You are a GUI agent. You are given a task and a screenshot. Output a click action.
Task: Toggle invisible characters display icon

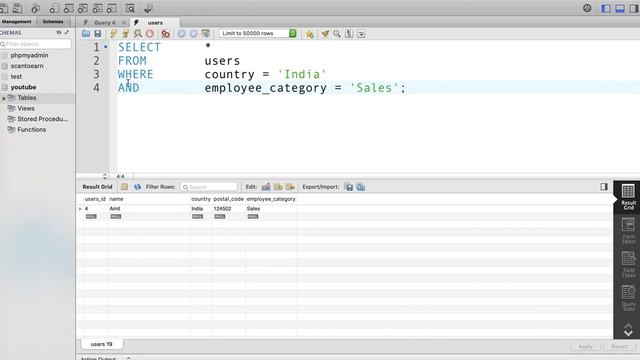click(x=349, y=34)
